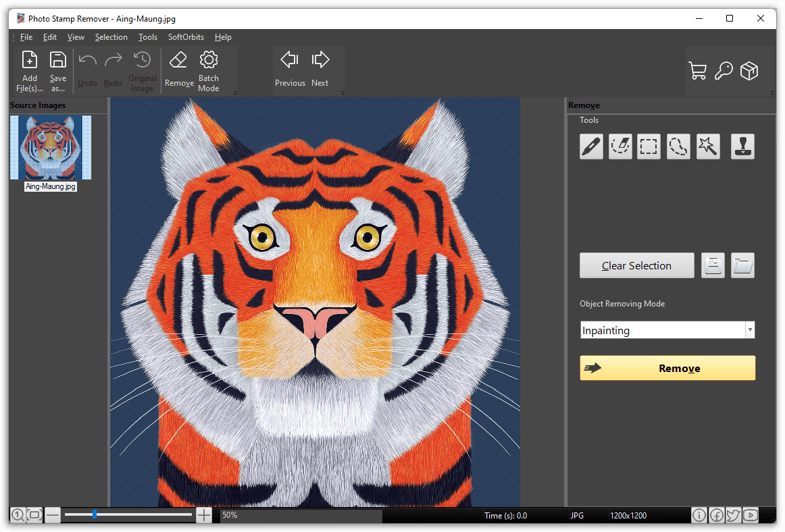Open the View menu
Screen dimensions: 785x532
click(76, 37)
